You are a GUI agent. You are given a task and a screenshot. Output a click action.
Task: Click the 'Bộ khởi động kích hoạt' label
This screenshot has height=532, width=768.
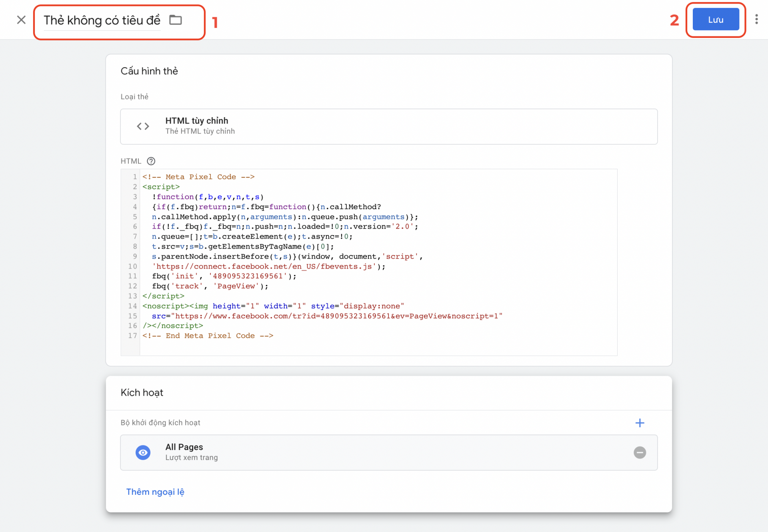pyautogui.click(x=160, y=423)
